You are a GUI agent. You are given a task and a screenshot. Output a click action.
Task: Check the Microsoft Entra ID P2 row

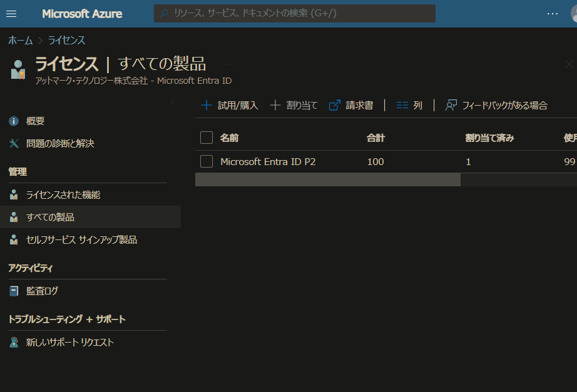point(207,161)
